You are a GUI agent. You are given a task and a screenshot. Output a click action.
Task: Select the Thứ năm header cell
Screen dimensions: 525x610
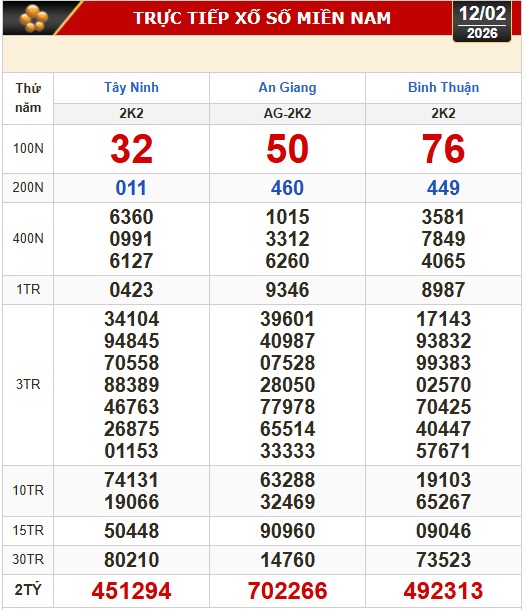point(28,98)
